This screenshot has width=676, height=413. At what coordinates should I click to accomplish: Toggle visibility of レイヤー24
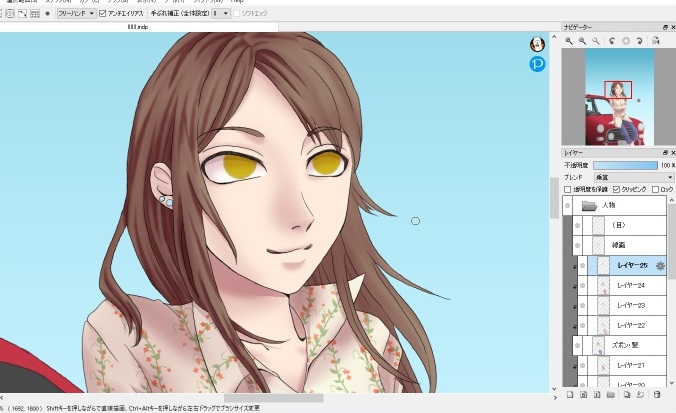(x=582, y=285)
